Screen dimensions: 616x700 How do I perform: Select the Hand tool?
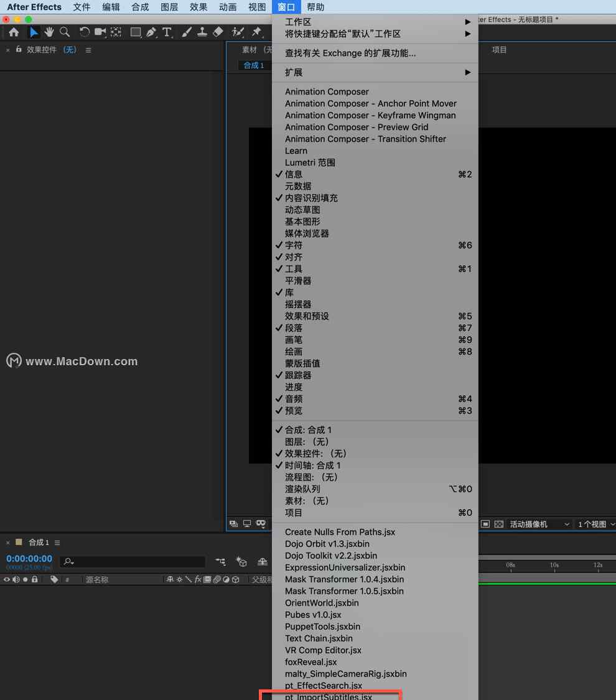(49, 32)
